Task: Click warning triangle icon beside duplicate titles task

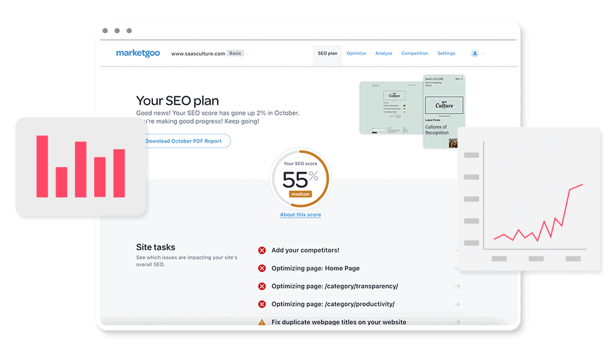Action: tap(262, 322)
